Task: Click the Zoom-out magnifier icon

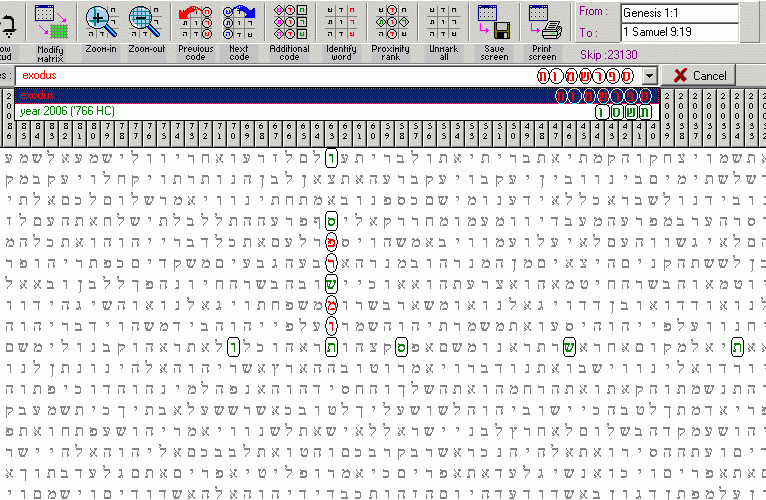Action: coord(146,22)
